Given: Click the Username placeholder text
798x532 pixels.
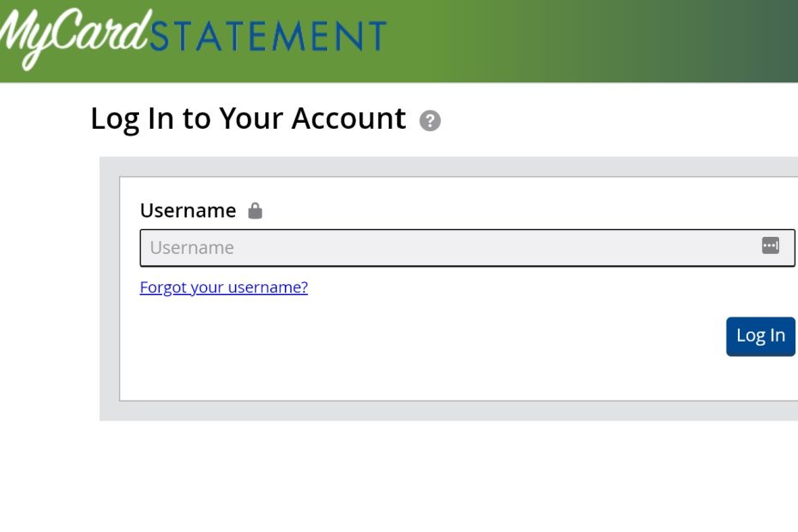Looking at the screenshot, I should pyautogui.click(x=192, y=248).
